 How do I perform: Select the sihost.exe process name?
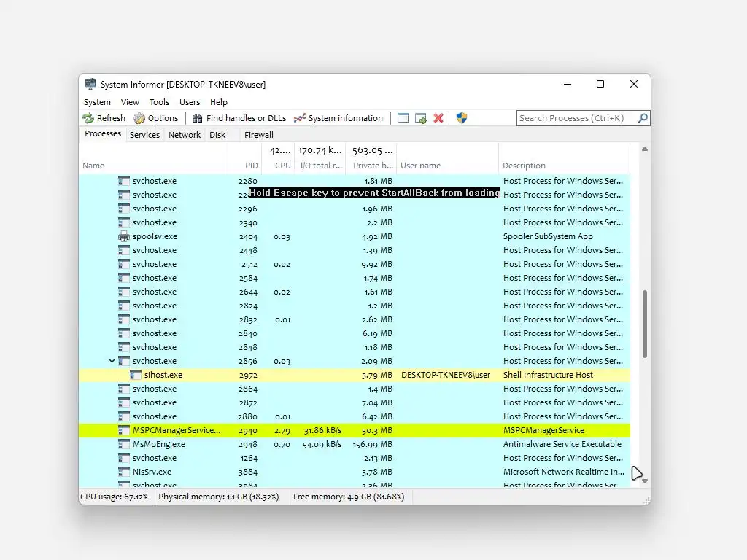[163, 375]
